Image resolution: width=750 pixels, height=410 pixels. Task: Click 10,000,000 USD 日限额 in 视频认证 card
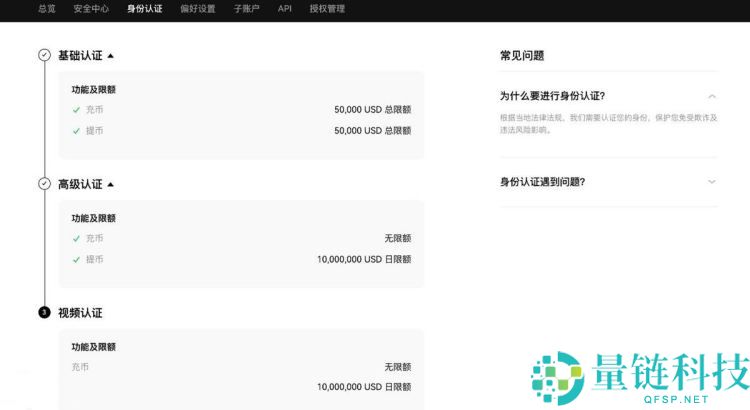coord(364,387)
